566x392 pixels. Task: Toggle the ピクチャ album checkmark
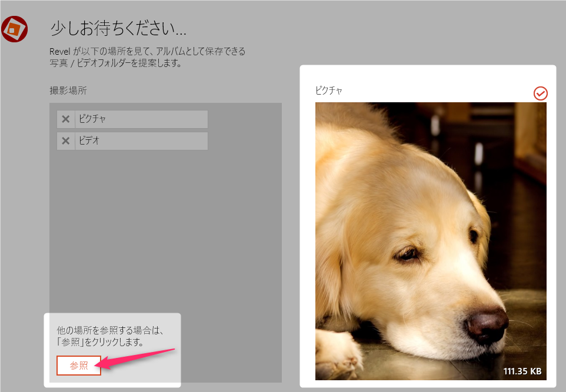(540, 93)
